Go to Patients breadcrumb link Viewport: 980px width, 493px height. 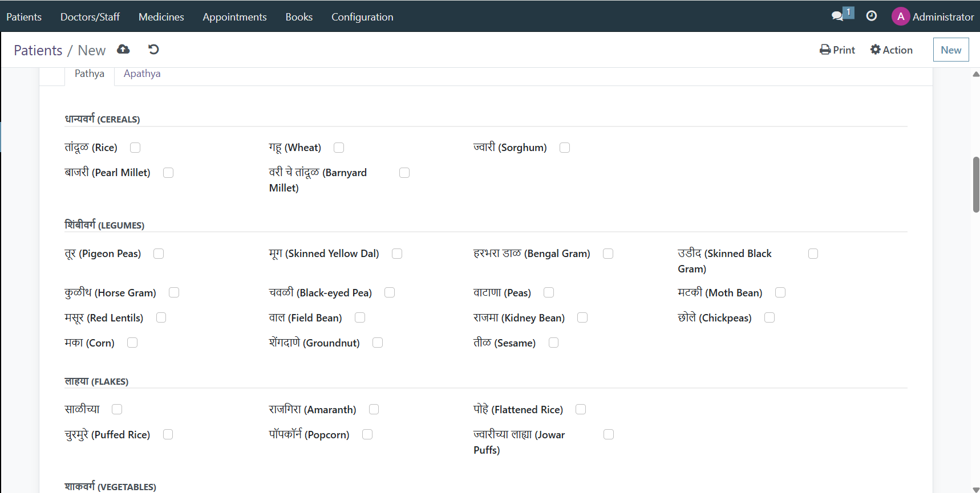pyautogui.click(x=38, y=50)
